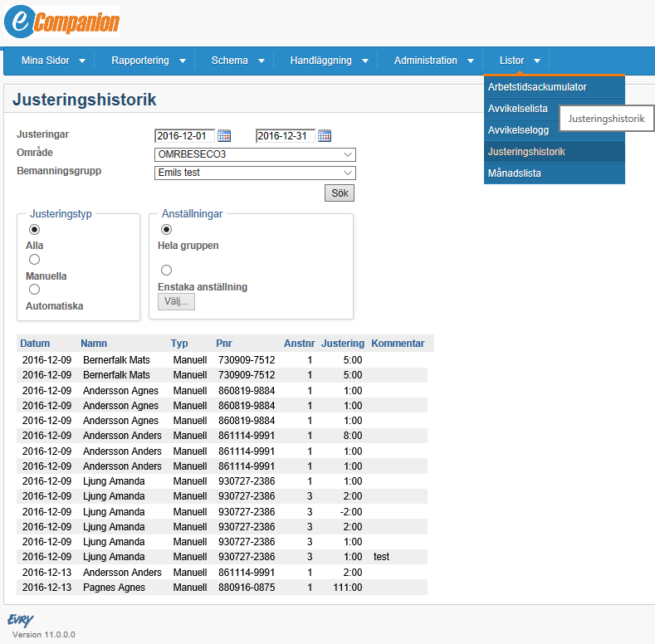Click the Sök button

(x=340, y=193)
